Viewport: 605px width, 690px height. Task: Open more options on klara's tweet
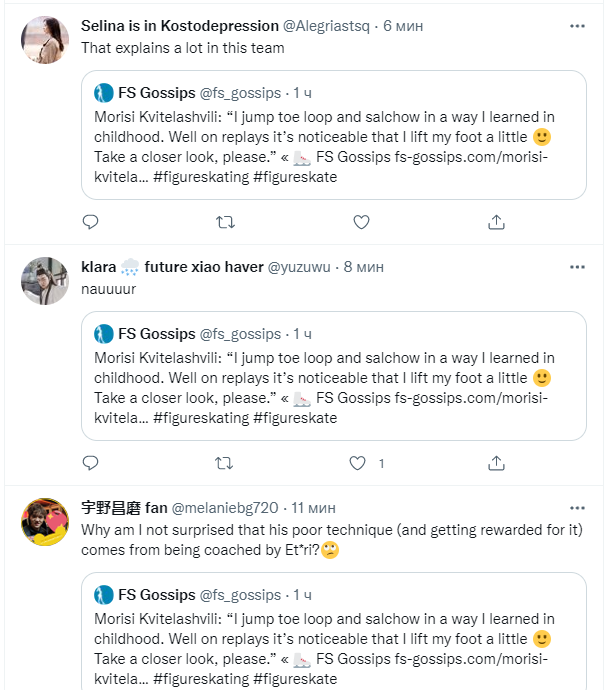pyautogui.click(x=577, y=267)
